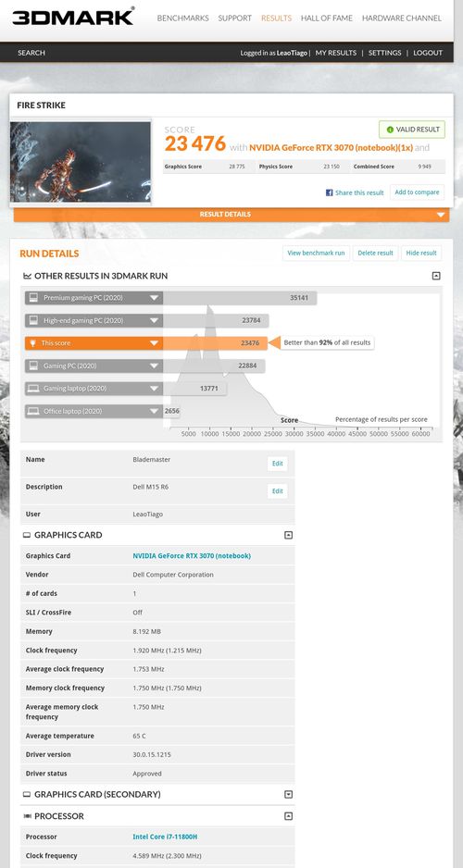Click the High-end gaming PC monitor icon
The image size is (463, 868).
33,320
